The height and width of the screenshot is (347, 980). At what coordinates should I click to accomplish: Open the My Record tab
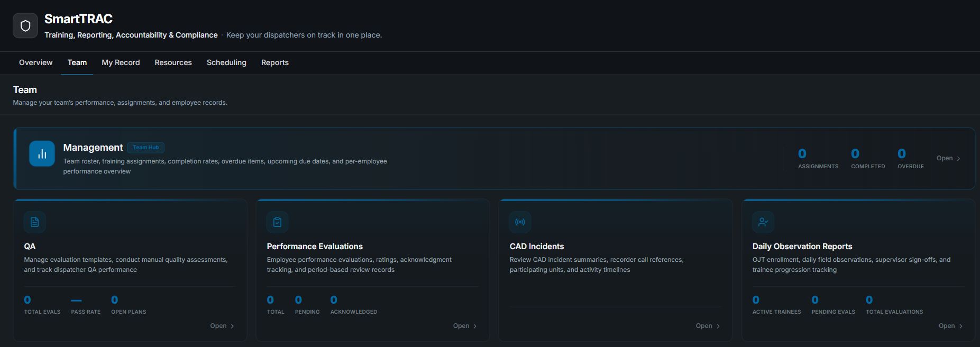pos(121,62)
